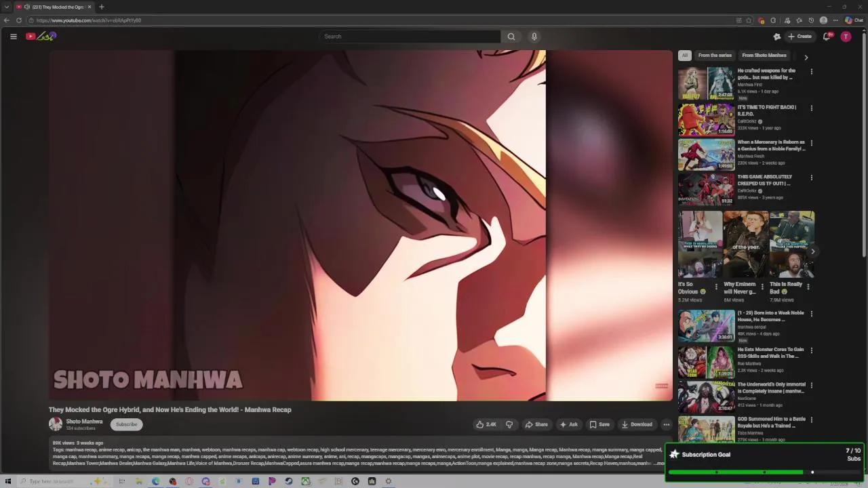This screenshot has height=488, width=868.
Task: Open the 'It's So Obvious' Short
Action: (x=701, y=245)
